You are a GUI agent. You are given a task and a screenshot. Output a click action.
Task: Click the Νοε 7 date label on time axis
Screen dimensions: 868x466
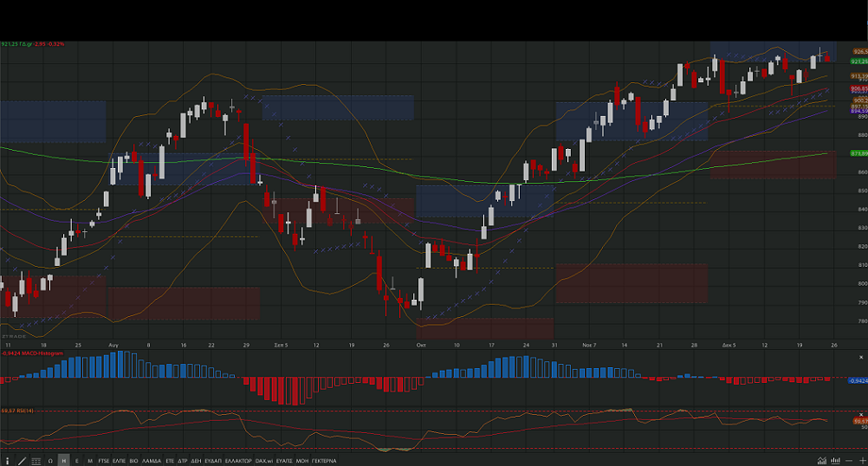tap(589, 345)
